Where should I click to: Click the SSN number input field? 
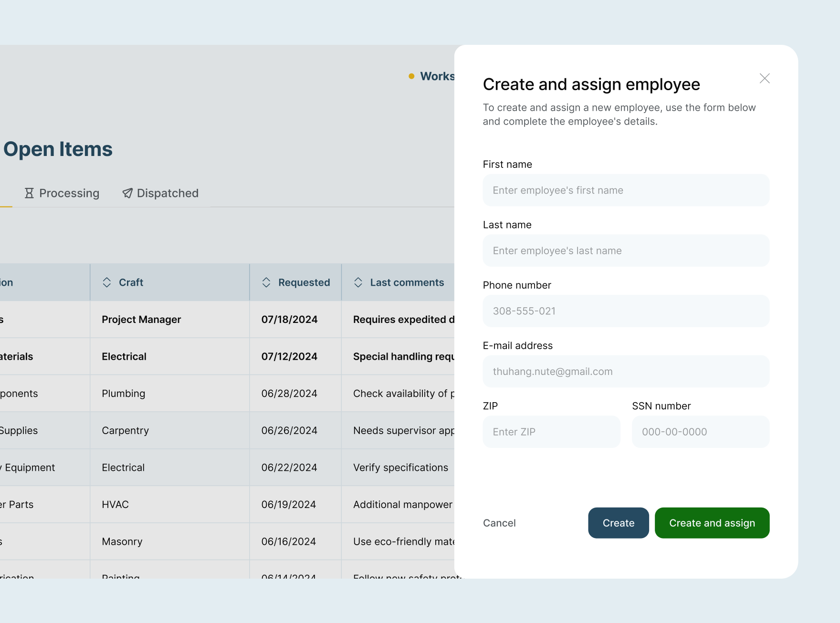[x=700, y=432]
